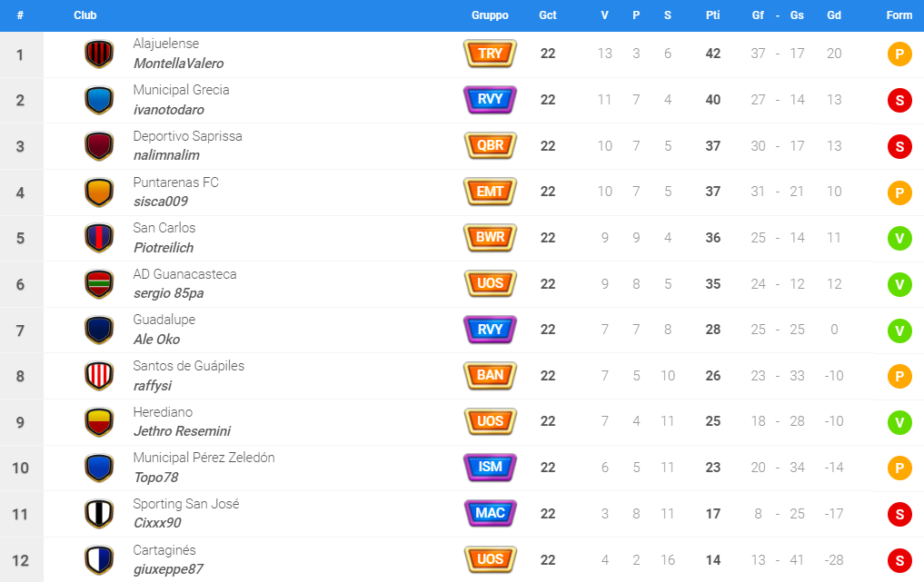
Task: Click the purple ISM group badge
Action: [x=491, y=467]
